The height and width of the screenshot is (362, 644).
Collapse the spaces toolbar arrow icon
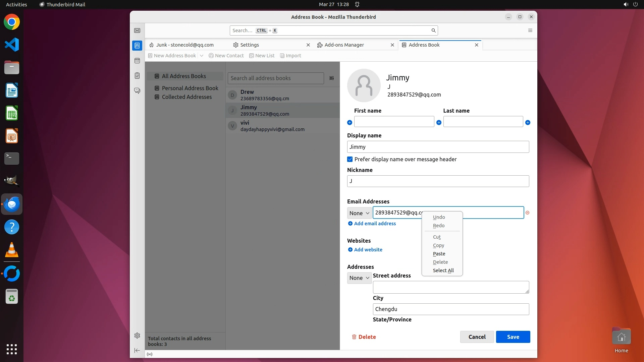pos(137,351)
